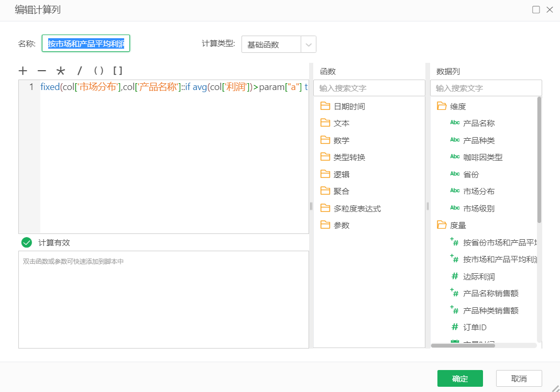Expand the 聚合 function folder
560x392 pixels.
coord(341,192)
